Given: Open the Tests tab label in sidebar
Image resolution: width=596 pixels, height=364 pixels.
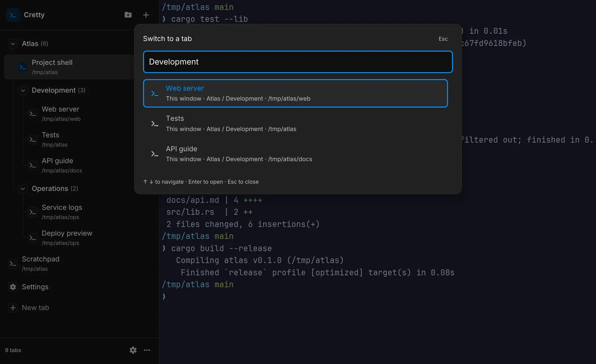Looking at the screenshot, I should tap(50, 135).
